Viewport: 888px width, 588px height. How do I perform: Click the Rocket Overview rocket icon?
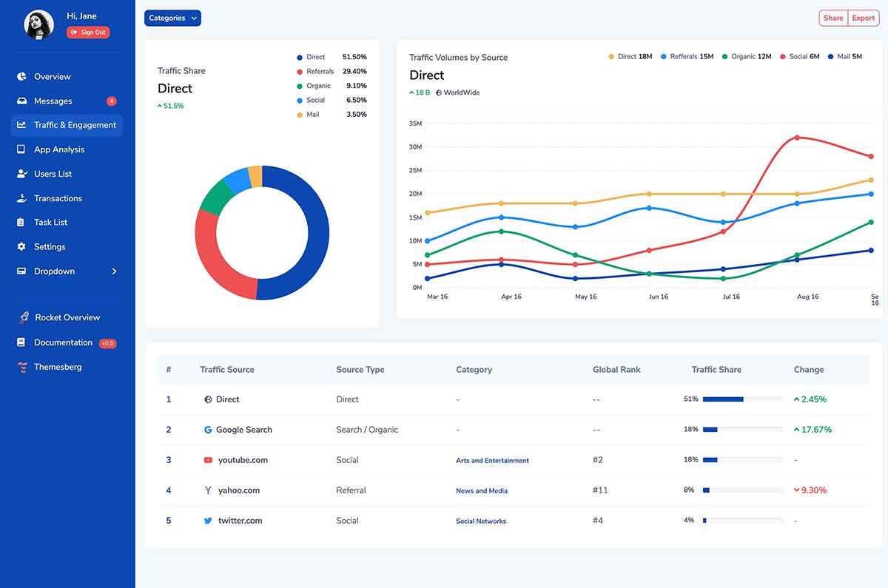24,317
